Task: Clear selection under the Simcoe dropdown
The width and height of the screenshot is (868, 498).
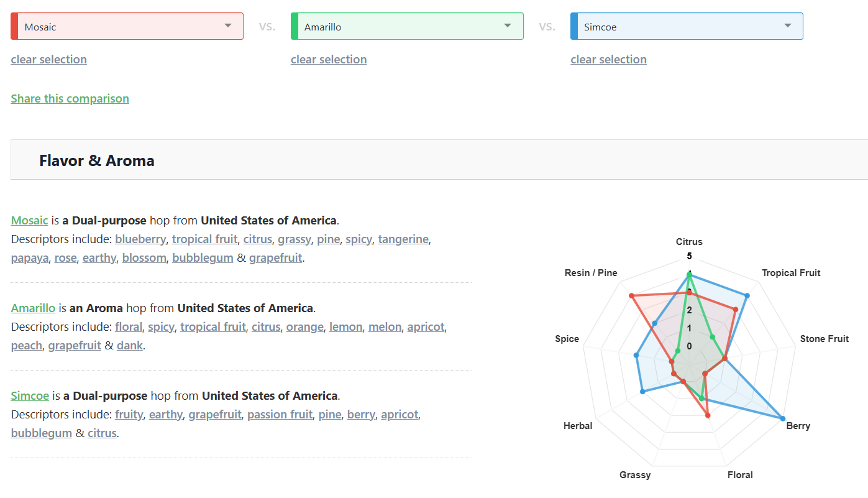Action: click(x=608, y=60)
